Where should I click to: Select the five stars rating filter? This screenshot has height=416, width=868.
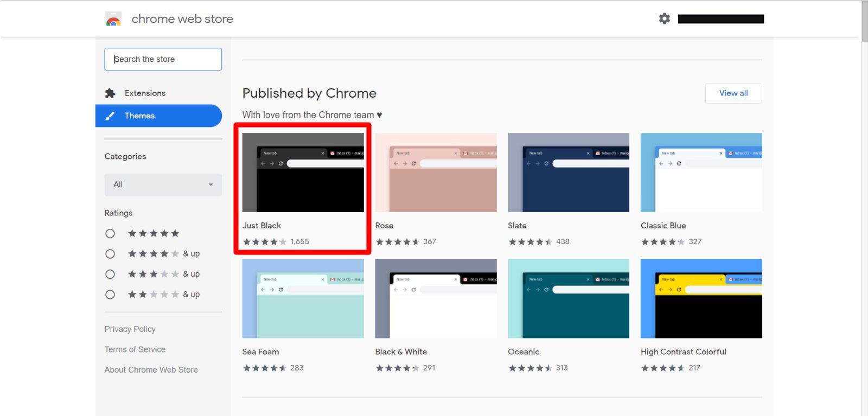click(x=110, y=234)
